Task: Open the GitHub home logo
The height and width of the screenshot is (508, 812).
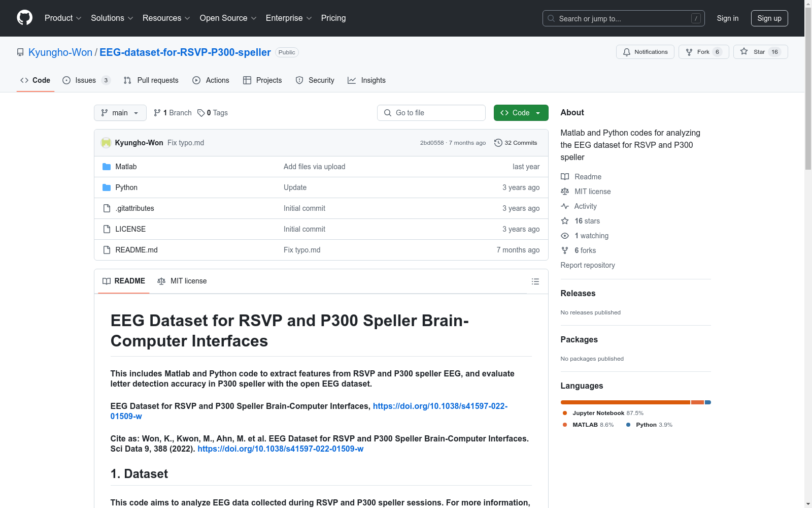Action: 24,18
